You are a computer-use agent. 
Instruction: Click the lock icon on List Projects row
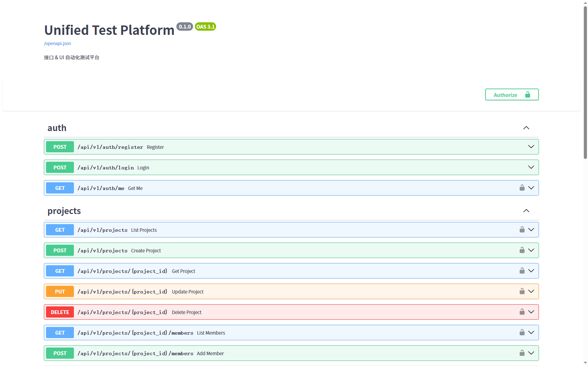click(522, 230)
